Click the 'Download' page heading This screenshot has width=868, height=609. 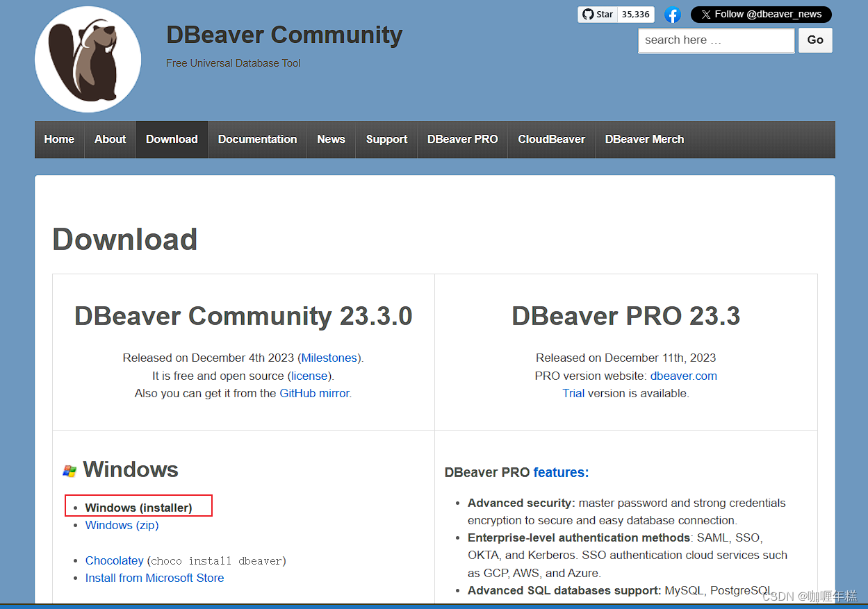(125, 240)
